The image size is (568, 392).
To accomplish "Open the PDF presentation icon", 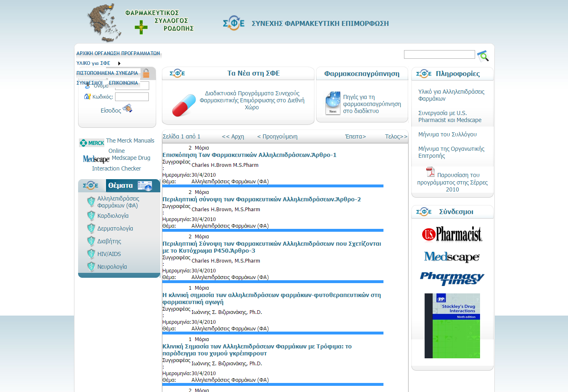I will [430, 172].
